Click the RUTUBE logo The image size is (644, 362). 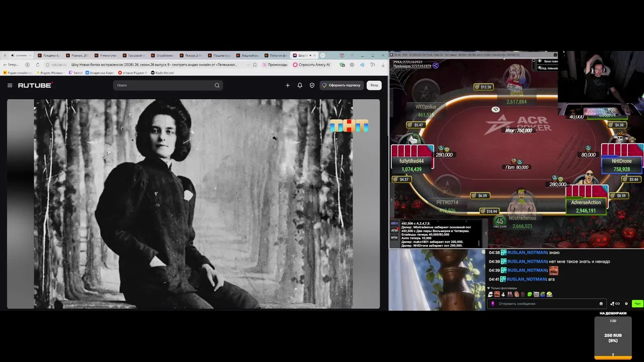35,85
